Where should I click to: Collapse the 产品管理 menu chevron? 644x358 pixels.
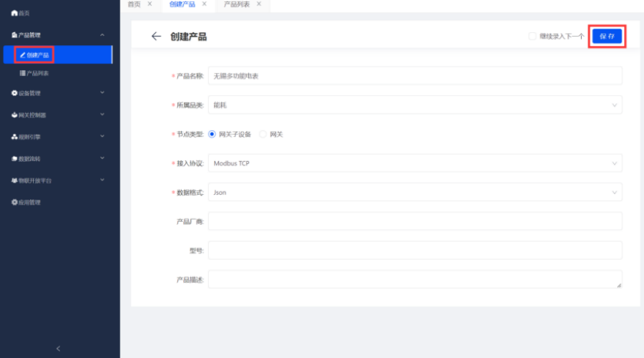tap(102, 35)
